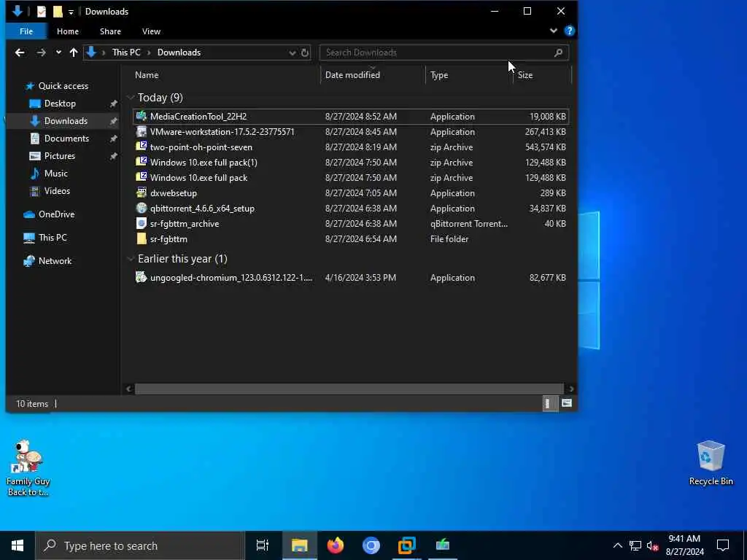Open network status in system tray
This screenshot has width=747, height=560.
[x=635, y=545]
